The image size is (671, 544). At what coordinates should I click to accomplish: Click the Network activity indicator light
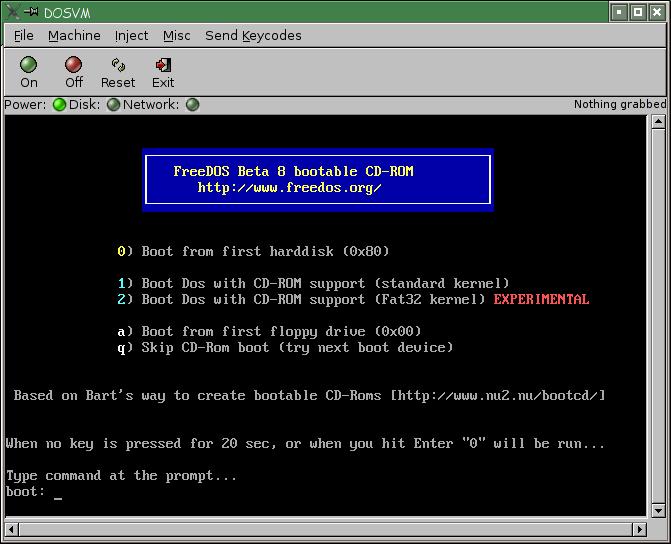tap(193, 104)
